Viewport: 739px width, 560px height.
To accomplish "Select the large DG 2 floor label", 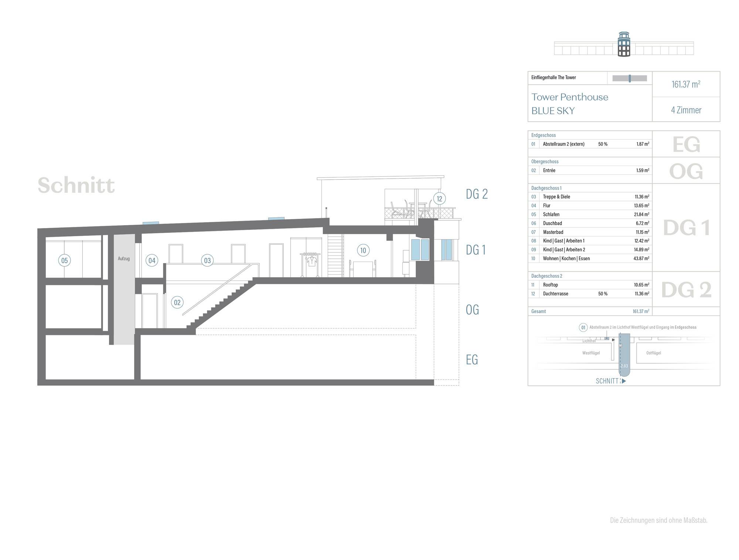I will tap(686, 290).
